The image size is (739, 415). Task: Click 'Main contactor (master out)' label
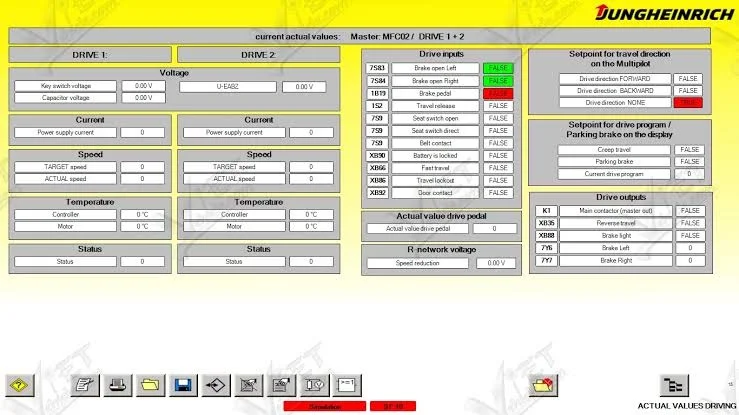(616, 211)
